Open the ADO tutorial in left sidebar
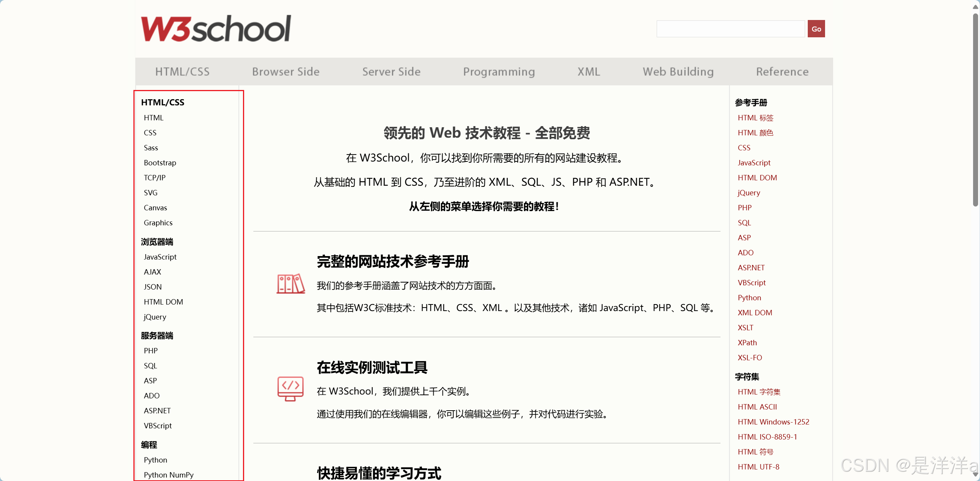Screen dimensions: 980x481 (x=151, y=396)
